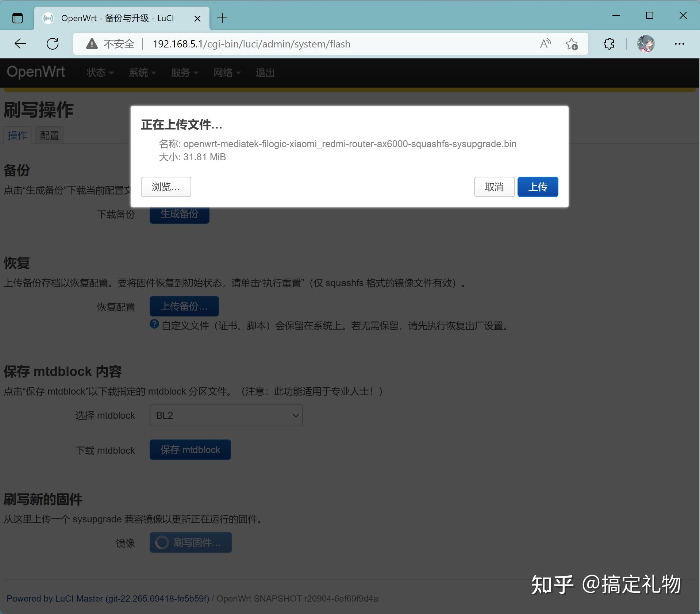This screenshot has height=614, width=700.
Task: Add this page to favorites via star icon
Action: click(572, 44)
